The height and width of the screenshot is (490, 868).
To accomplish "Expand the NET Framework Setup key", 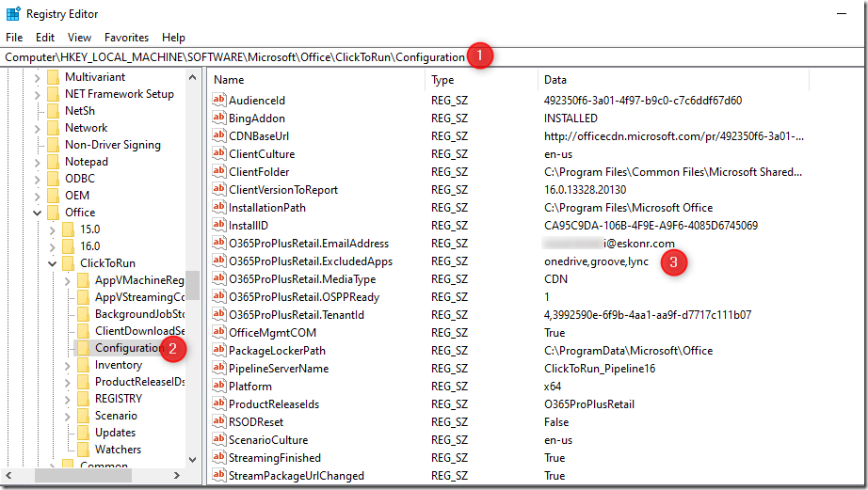I will (37, 95).
